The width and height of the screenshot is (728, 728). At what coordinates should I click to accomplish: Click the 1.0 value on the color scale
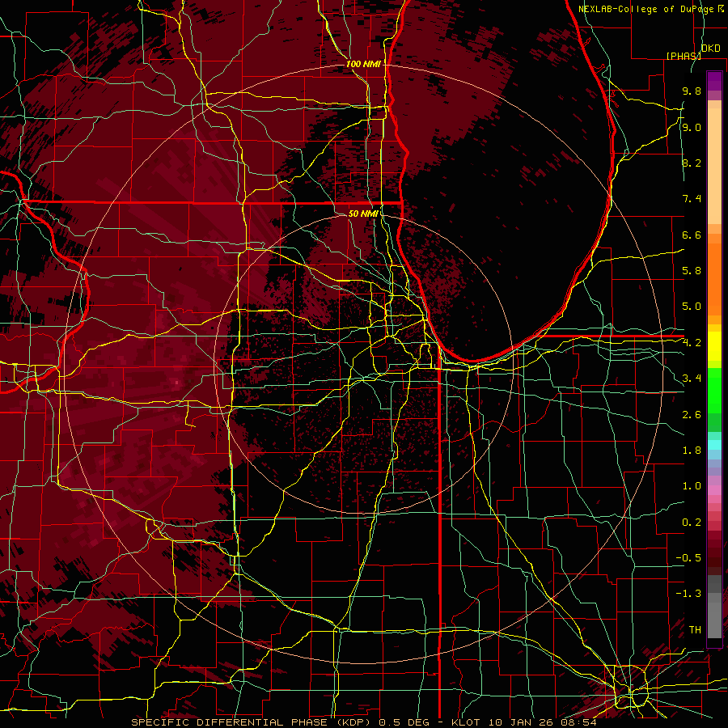pyautogui.click(x=692, y=486)
